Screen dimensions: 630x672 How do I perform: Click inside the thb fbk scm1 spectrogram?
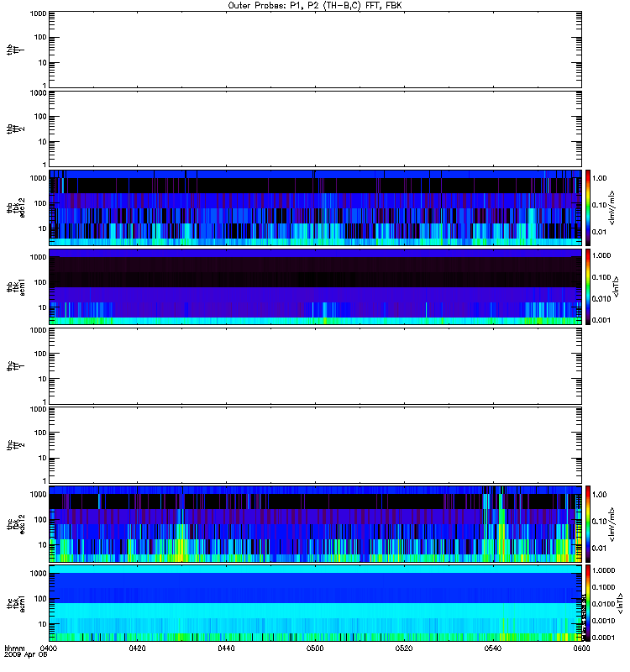315,286
